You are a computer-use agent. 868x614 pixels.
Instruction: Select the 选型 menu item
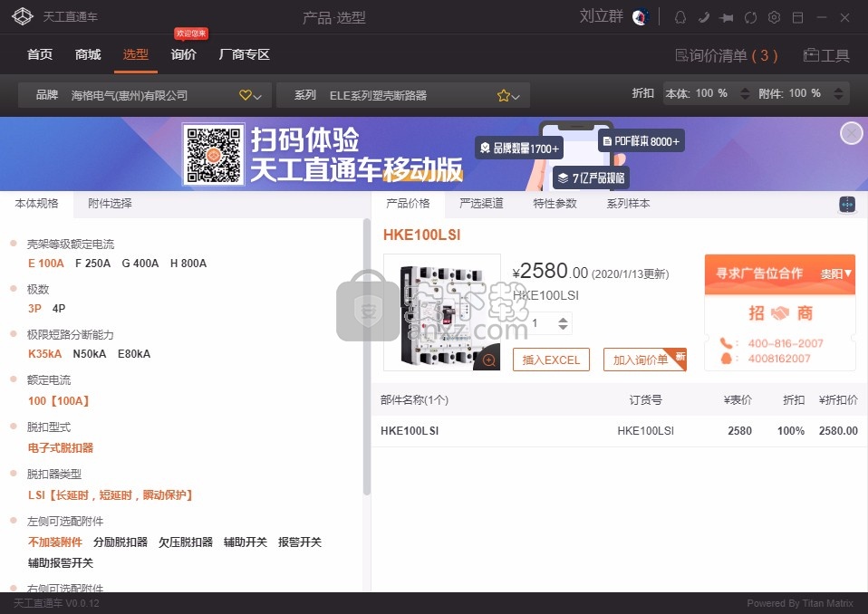click(136, 54)
